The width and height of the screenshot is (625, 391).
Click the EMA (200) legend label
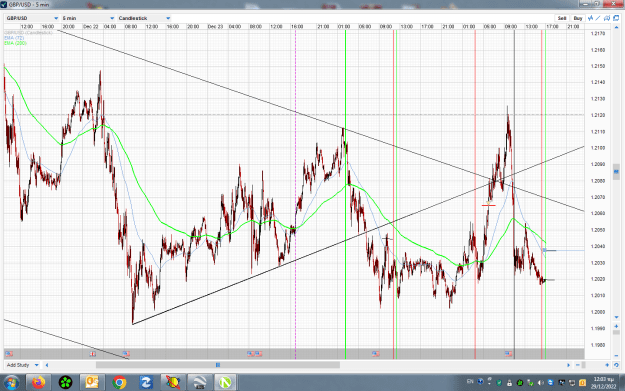click(x=16, y=43)
